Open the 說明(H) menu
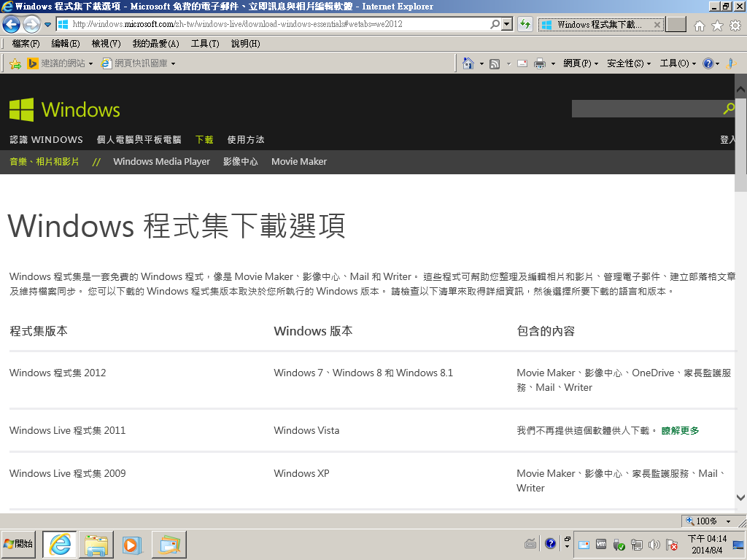 [x=245, y=44]
